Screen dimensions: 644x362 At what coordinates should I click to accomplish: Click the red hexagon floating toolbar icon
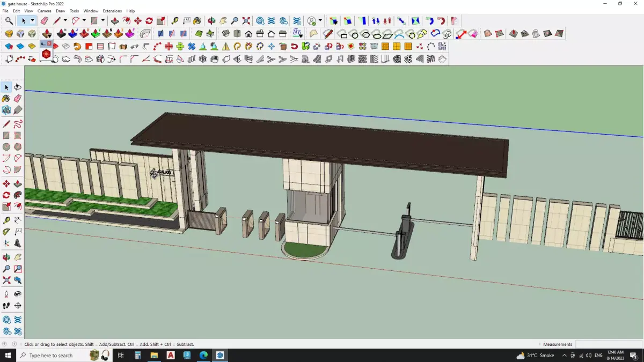tap(46, 54)
